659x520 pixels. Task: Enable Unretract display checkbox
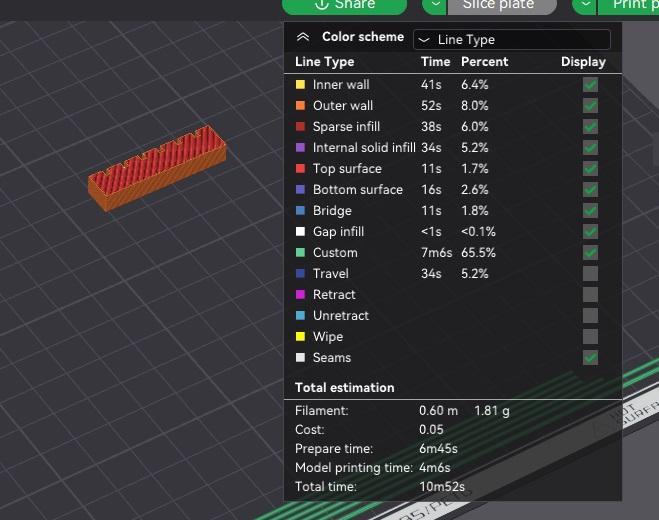590,316
